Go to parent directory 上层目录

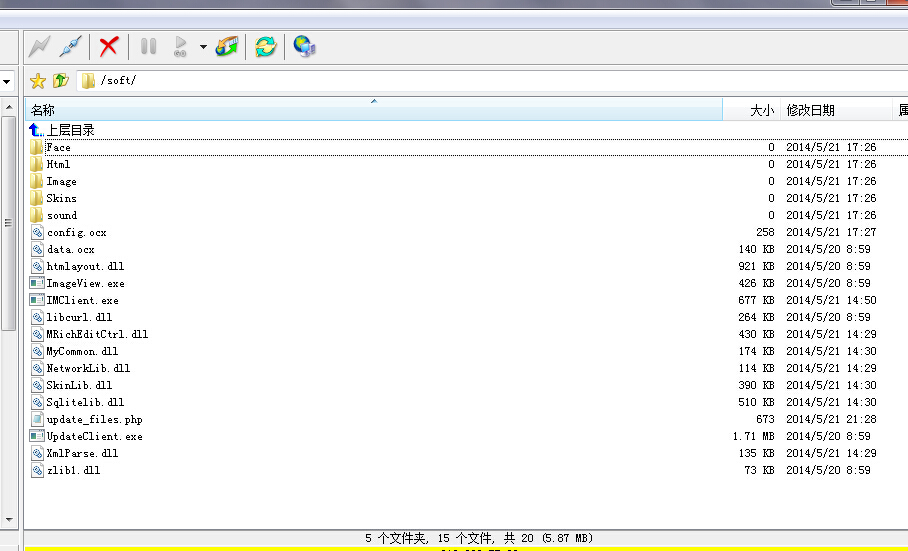coord(70,130)
